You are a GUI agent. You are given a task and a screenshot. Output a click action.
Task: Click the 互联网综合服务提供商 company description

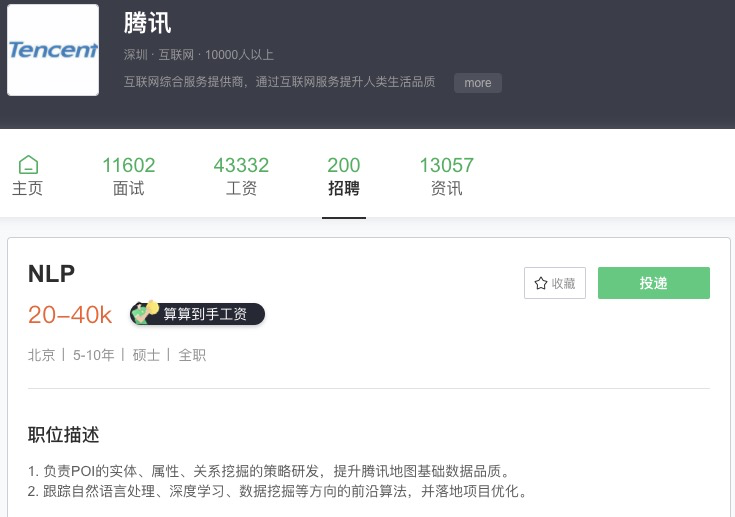coord(279,82)
